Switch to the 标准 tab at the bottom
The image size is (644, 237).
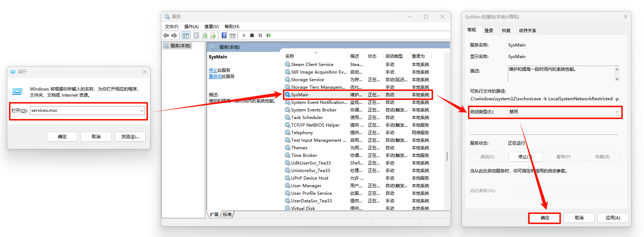click(227, 215)
